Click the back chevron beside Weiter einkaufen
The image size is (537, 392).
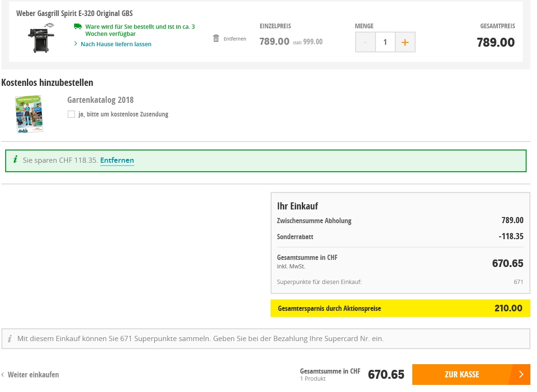pyautogui.click(x=3, y=375)
